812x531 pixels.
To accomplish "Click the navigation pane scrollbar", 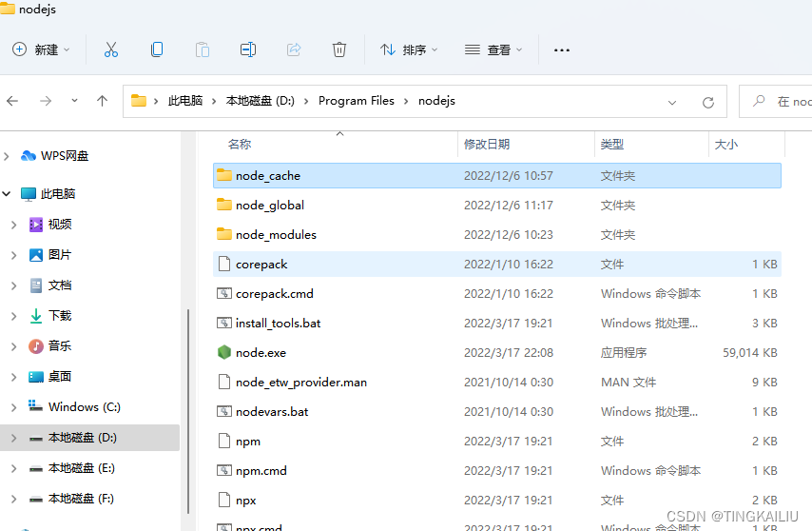I will 188,412.
